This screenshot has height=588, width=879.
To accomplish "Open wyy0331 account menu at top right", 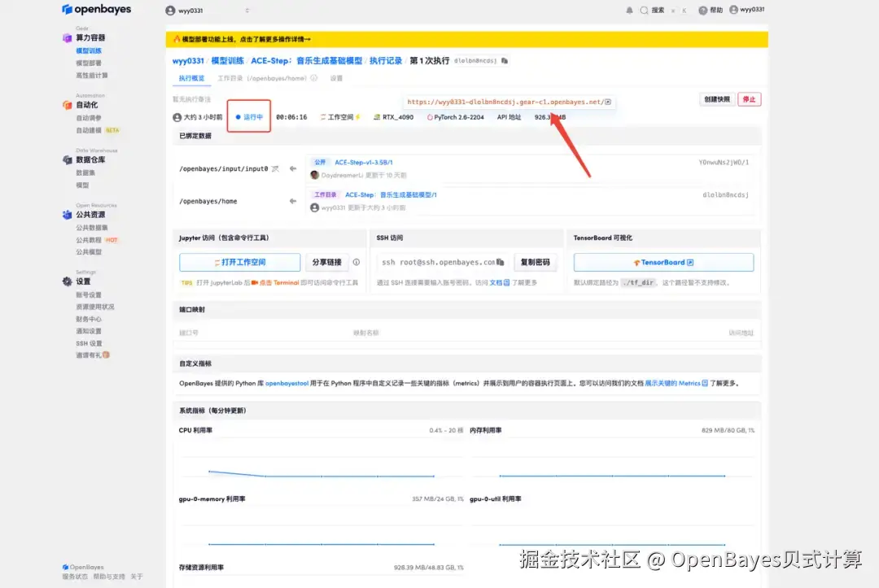I will pyautogui.click(x=746, y=10).
